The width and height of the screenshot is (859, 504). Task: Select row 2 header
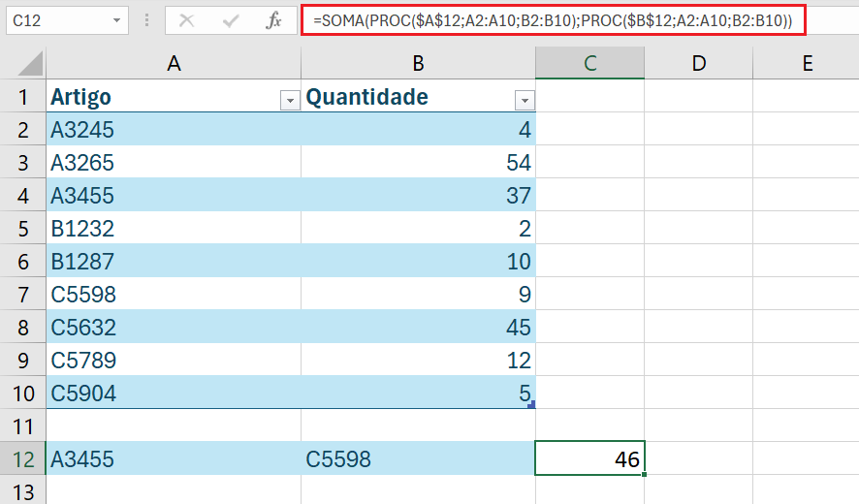[23, 129]
